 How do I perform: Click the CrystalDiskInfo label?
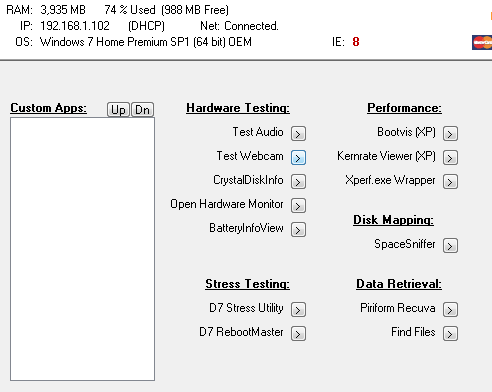coord(248,180)
